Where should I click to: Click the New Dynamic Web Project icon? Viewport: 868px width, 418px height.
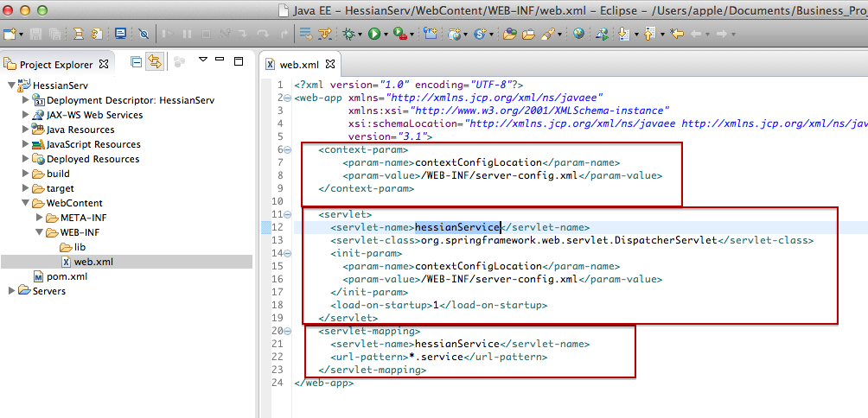[431, 33]
